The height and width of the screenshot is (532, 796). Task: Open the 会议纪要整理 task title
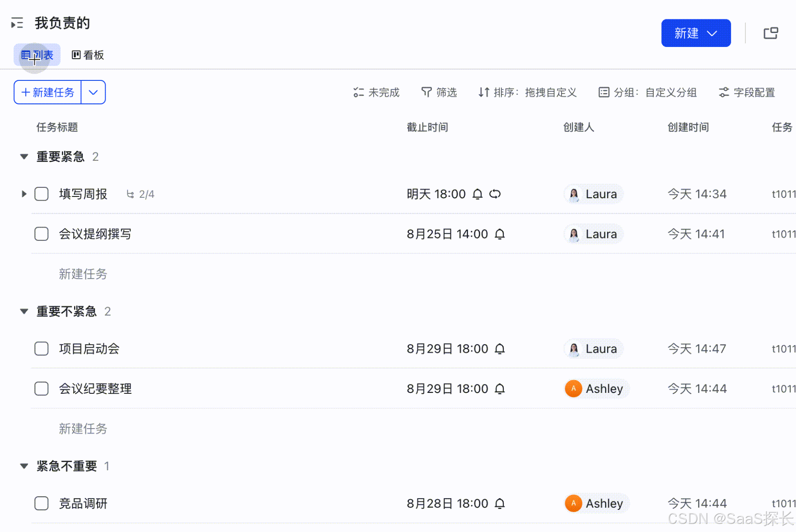point(95,389)
